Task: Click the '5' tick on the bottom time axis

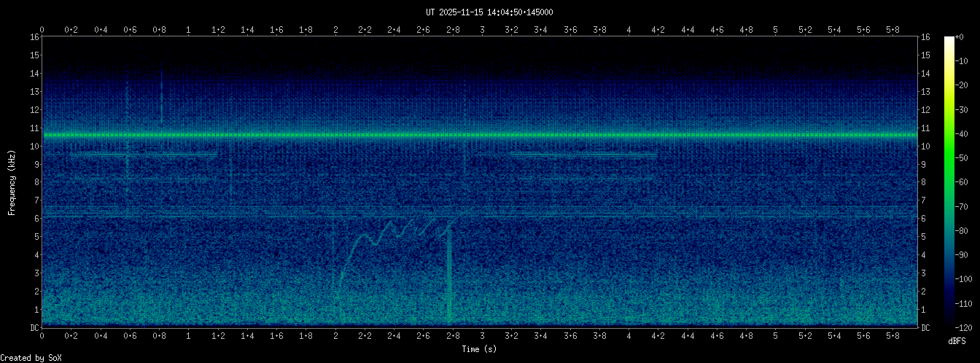Action: 775,336
